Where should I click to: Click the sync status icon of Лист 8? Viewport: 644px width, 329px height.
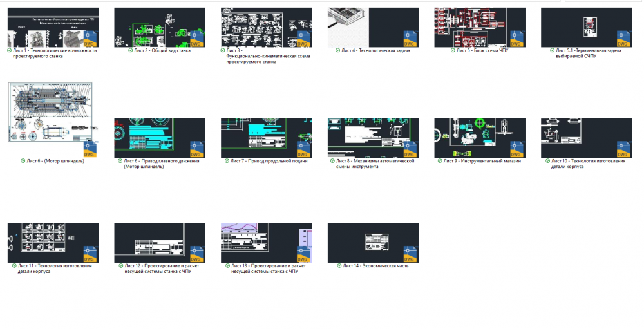[x=332, y=160]
